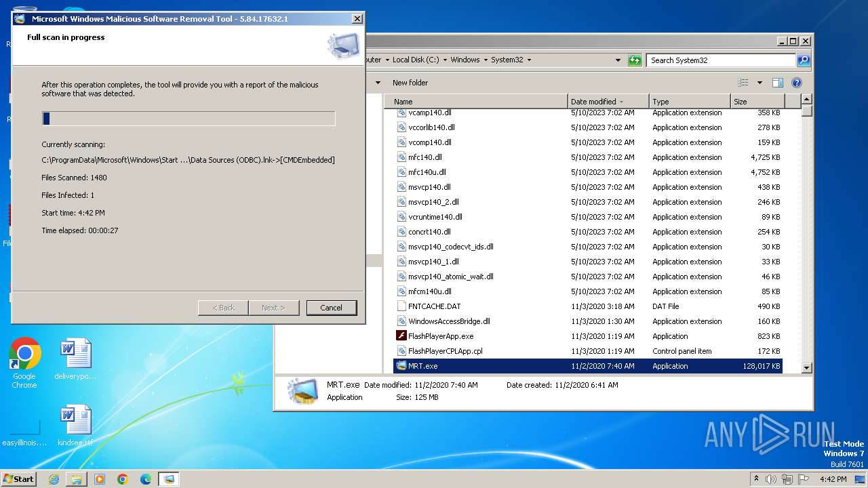
Task: Select the mfc140.dll file row
Action: pyautogui.click(x=588, y=157)
